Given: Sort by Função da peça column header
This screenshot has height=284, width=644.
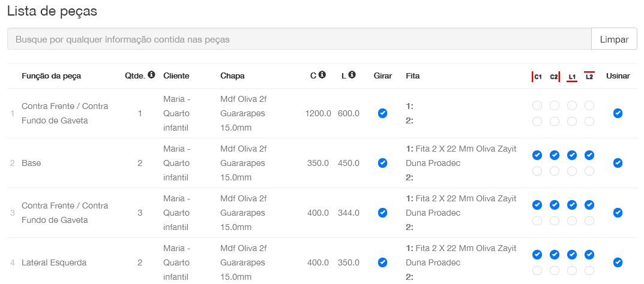Looking at the screenshot, I should point(51,76).
